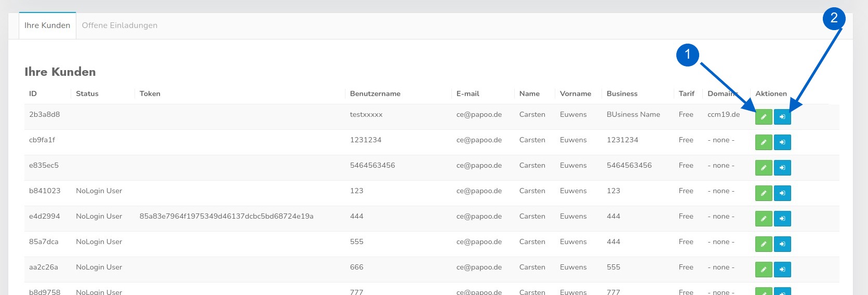Edit customer e4d2994 via green pencil

[763, 219]
